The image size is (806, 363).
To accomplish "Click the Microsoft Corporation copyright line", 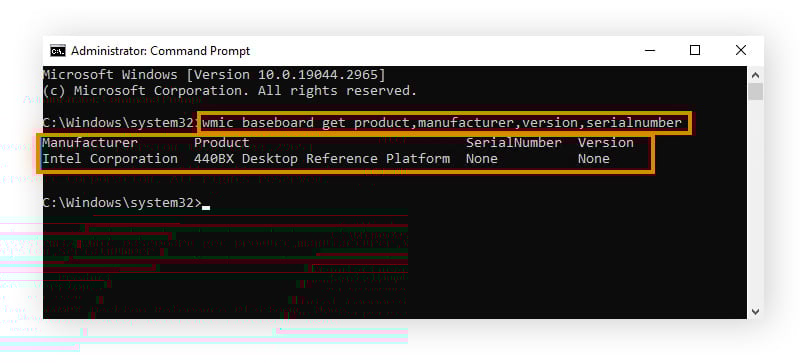I will 230,91.
